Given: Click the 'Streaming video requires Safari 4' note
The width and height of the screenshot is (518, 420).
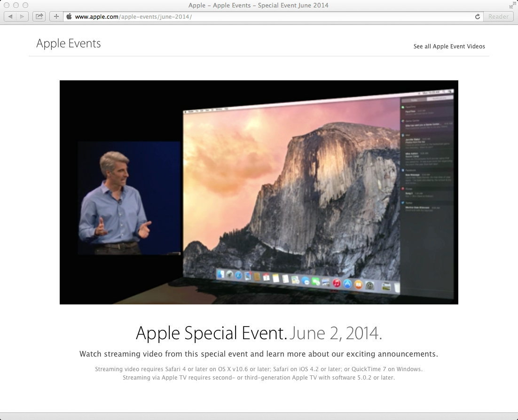Looking at the screenshot, I should click(x=259, y=369).
